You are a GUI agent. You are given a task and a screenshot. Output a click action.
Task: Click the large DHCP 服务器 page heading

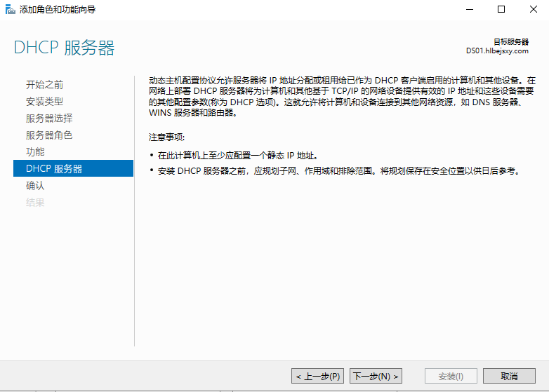pos(64,48)
